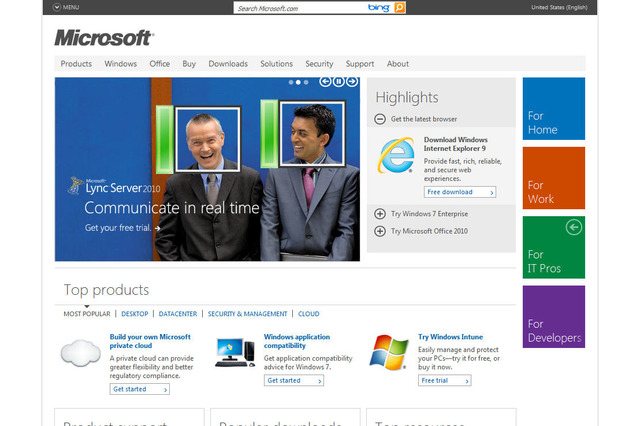640x426 pixels.
Task: Open Try Windows Intune link
Action: coord(450,337)
